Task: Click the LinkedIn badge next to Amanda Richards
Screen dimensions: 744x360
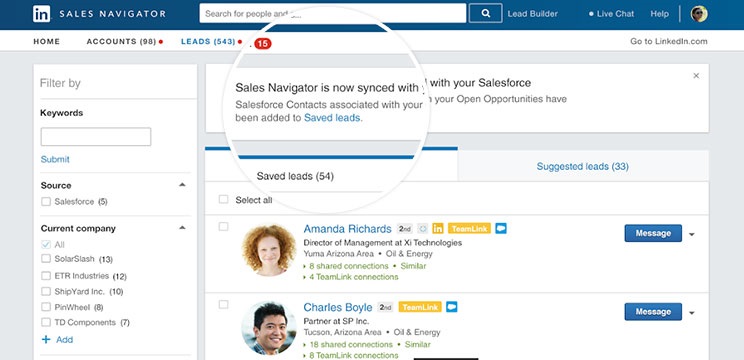Action: point(437,229)
